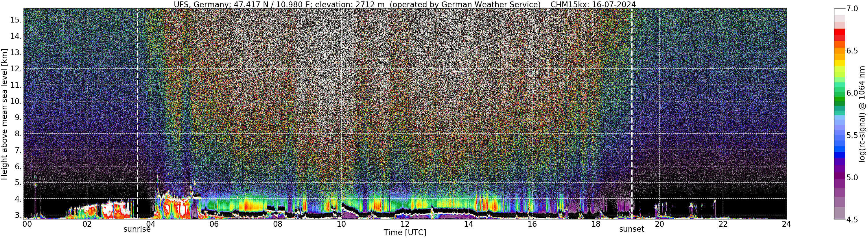Click the x-axis tick label '06'
868x238 pixels.
point(214,224)
